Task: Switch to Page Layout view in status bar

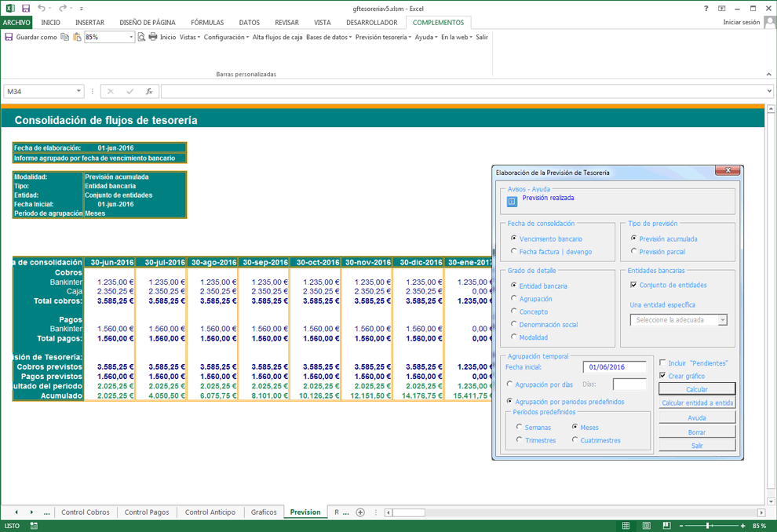Action: pos(646,526)
